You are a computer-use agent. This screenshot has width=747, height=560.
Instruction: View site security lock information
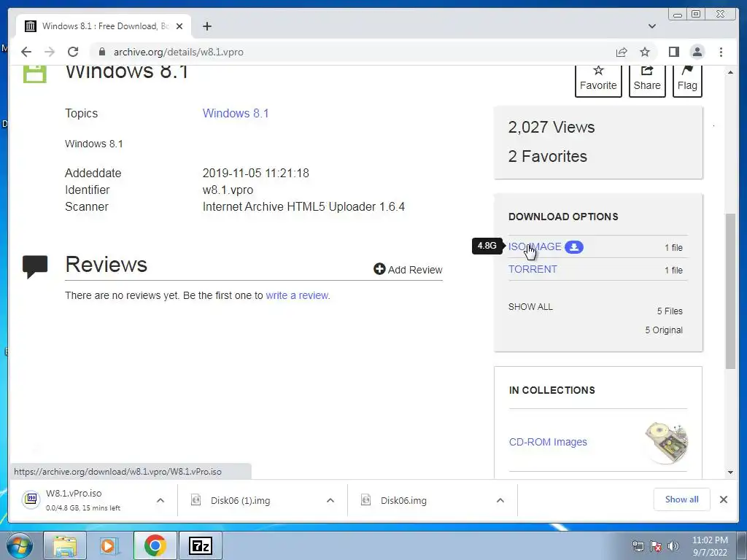[101, 52]
